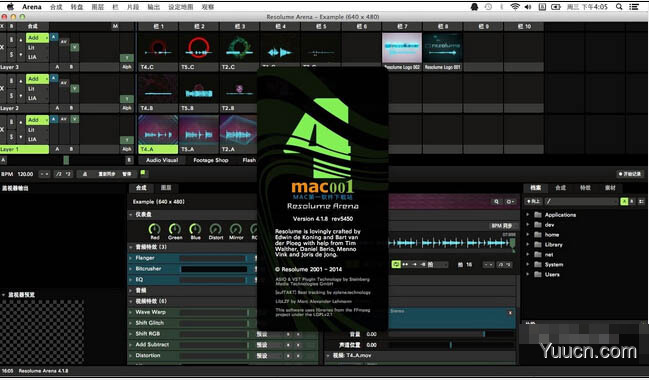This screenshot has height=380, width=649.
Task: Toggle the green loop playback button
Action: pyautogui.click(x=396, y=264)
